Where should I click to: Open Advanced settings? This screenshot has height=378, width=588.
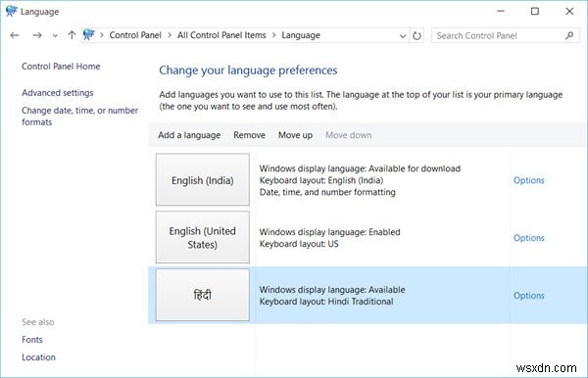pos(58,92)
